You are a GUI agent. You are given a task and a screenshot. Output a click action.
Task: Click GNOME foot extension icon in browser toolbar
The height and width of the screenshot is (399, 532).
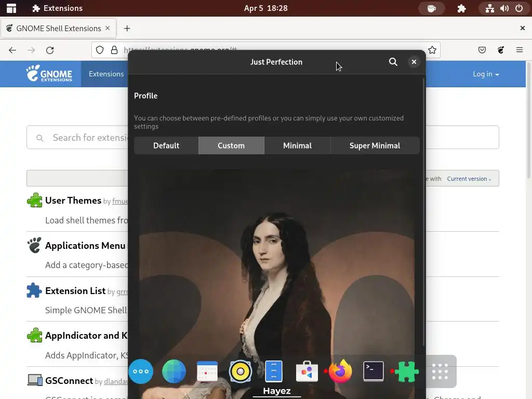(x=501, y=50)
